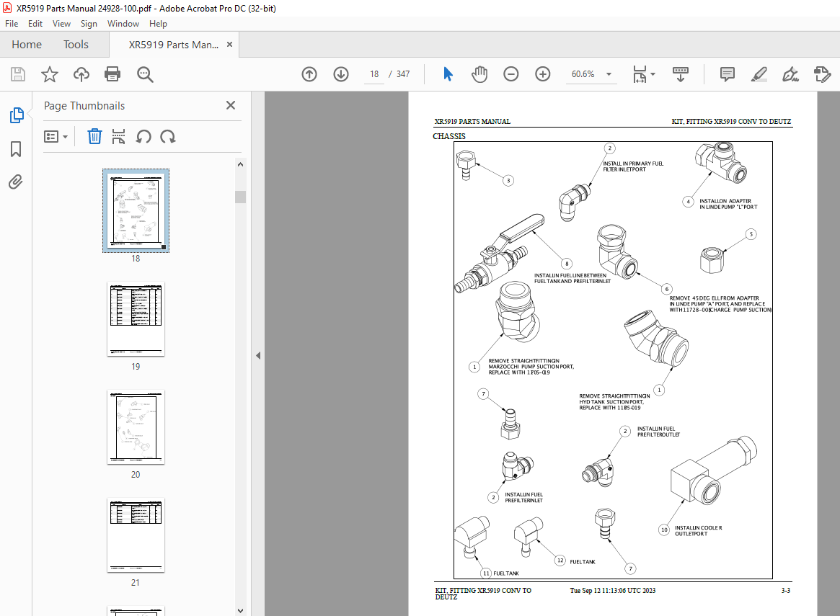Zoom in with plus icon
Viewport: 840px width, 616px height.
(x=543, y=74)
